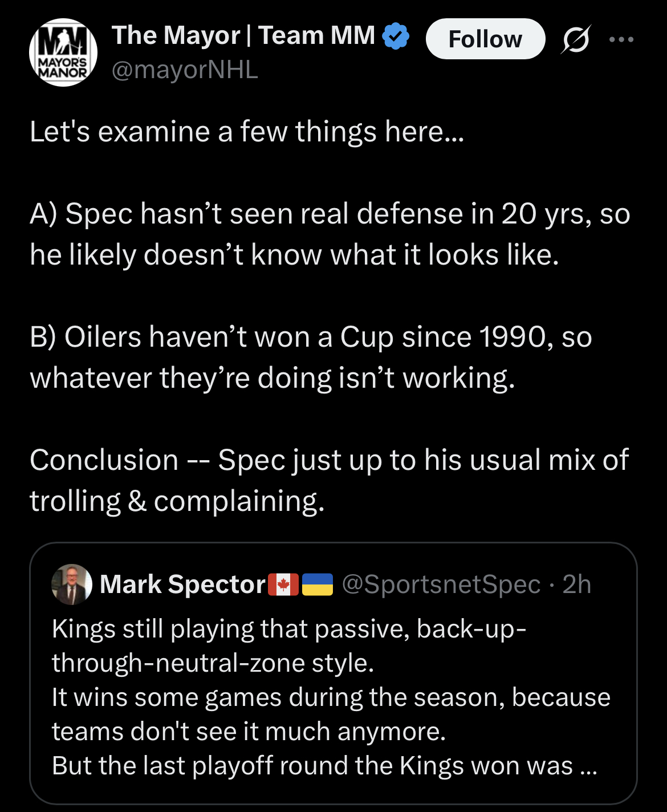Open the 2h timestamp on quoted post

pyautogui.click(x=576, y=584)
